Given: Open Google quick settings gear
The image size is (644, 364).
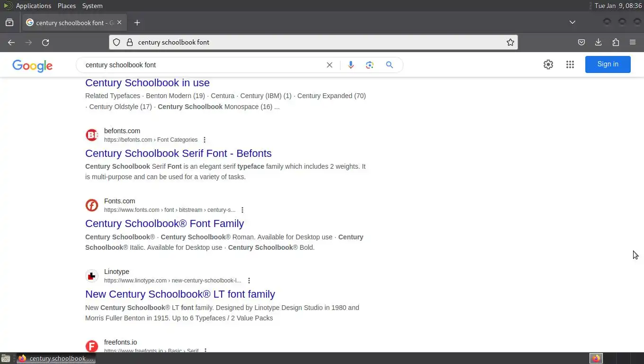Looking at the screenshot, I should [x=548, y=64].
